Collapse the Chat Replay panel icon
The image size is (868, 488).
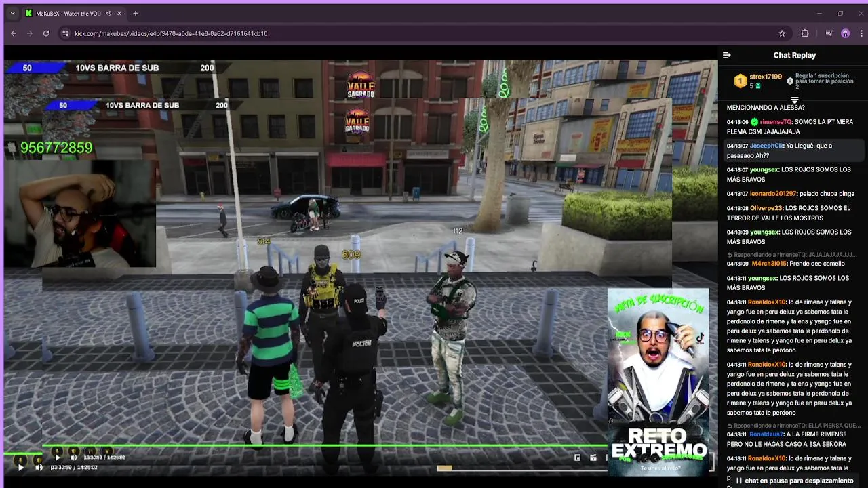pyautogui.click(x=727, y=55)
